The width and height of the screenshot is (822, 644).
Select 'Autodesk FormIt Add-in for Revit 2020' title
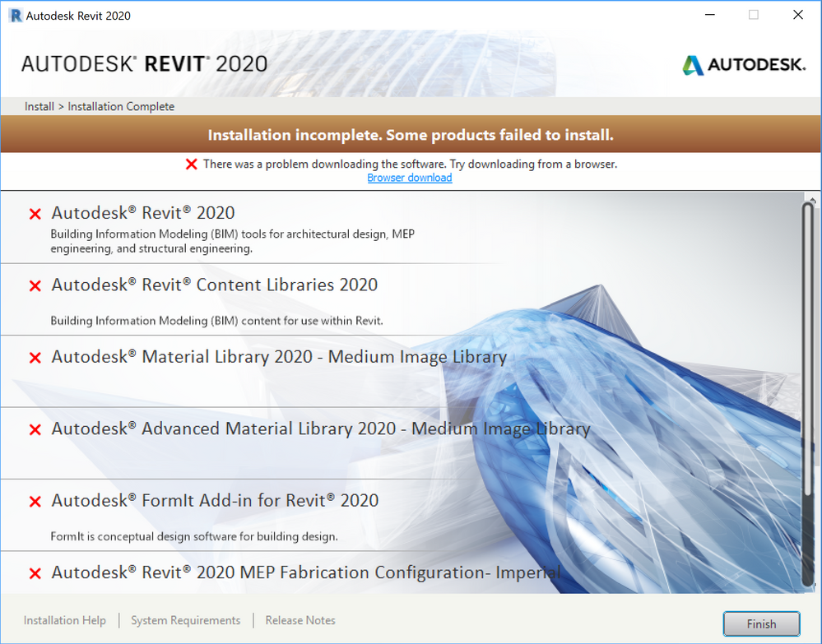tap(215, 500)
